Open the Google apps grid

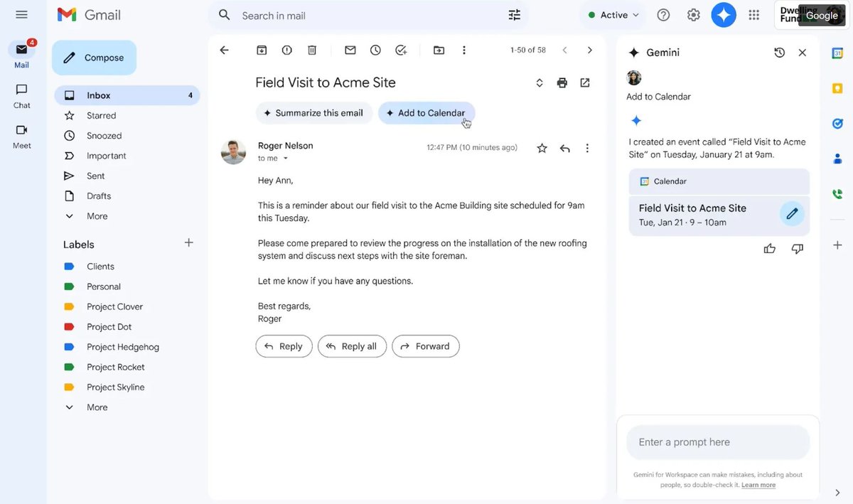click(x=754, y=15)
